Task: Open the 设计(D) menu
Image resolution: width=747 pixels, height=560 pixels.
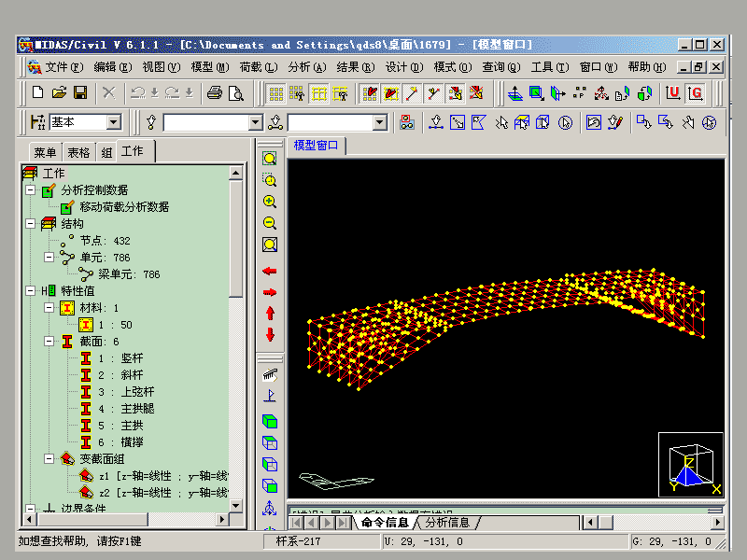Action: (404, 67)
